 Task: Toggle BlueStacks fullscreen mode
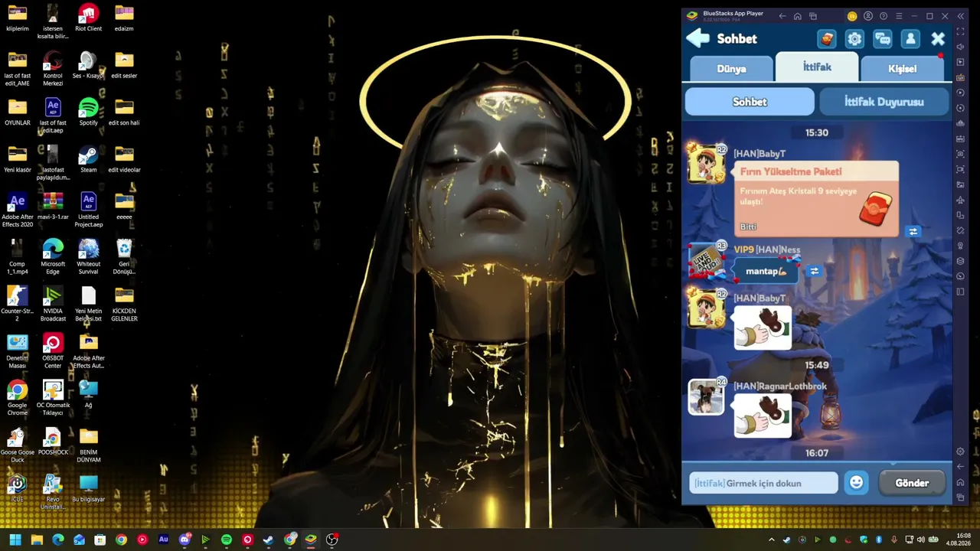[961, 31]
